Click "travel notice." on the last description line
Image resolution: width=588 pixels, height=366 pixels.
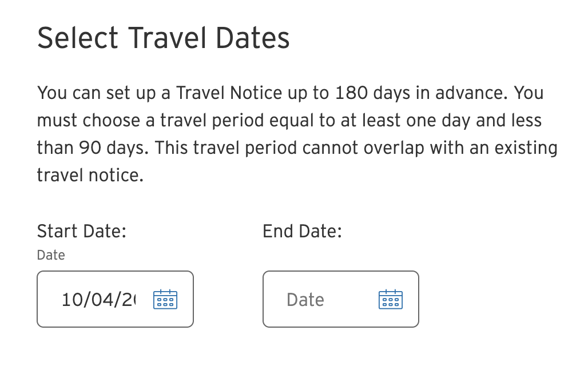(x=90, y=175)
